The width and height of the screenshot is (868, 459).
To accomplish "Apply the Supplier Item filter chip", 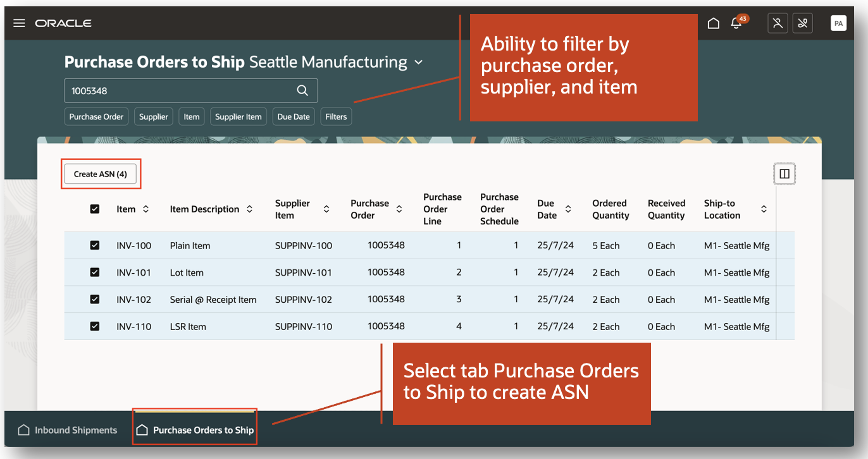I will click(x=239, y=116).
